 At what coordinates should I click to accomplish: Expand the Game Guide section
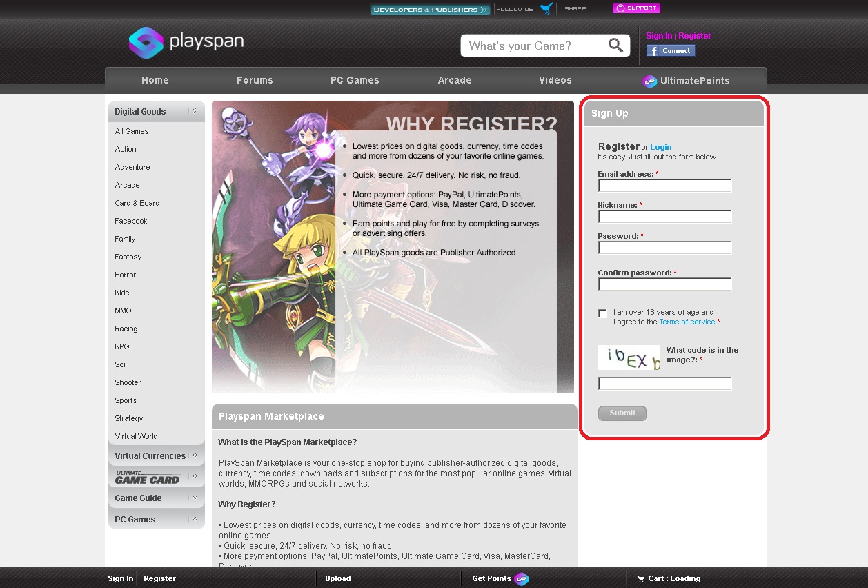194,498
